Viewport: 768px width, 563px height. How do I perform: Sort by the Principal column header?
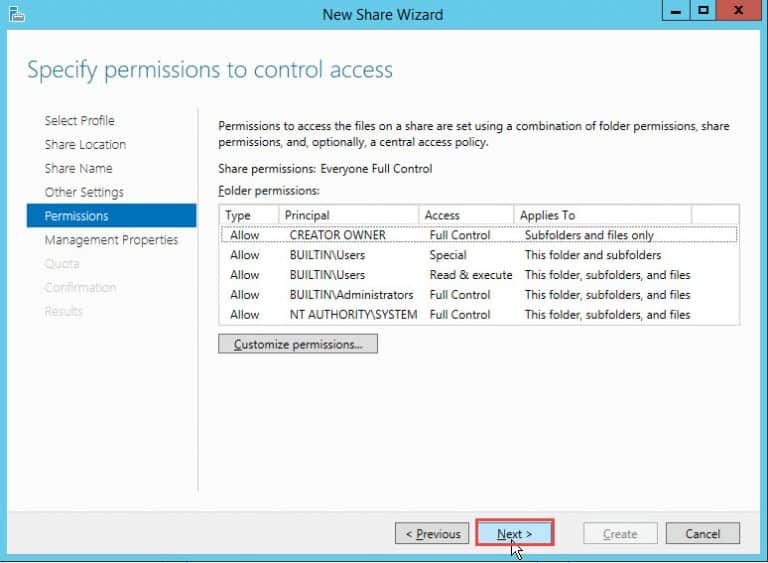(x=347, y=215)
